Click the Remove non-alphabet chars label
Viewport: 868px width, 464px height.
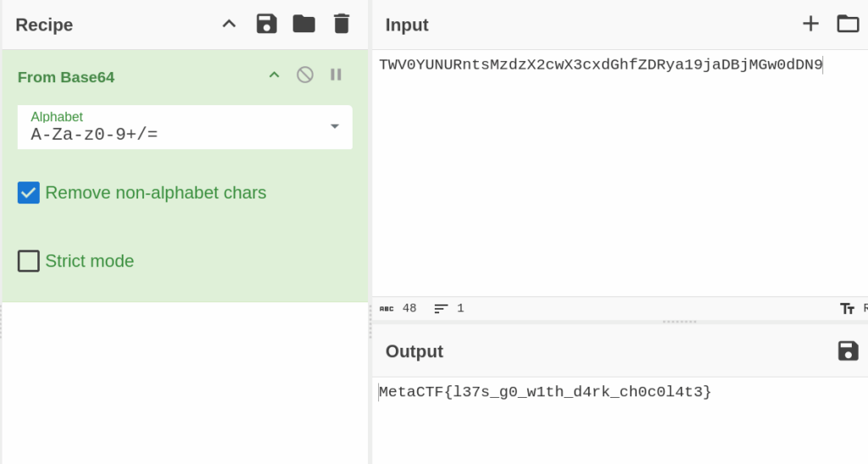(156, 193)
